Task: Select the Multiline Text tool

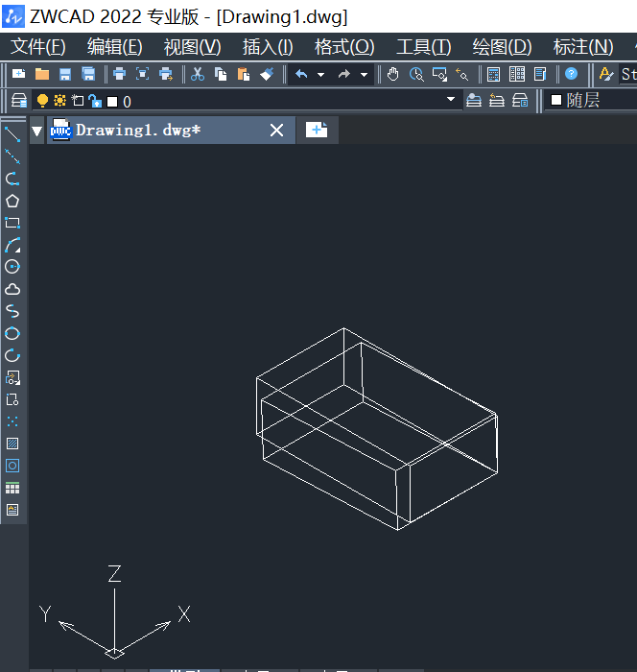Action: pyautogui.click(x=12, y=510)
